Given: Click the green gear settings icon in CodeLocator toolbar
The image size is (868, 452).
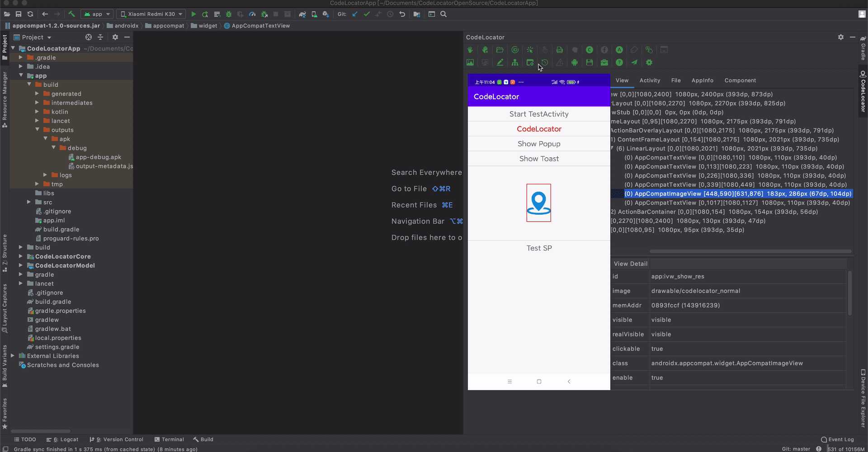Looking at the screenshot, I should click(649, 63).
